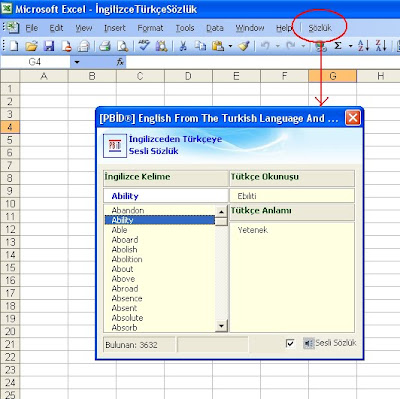Open the File menu

pyautogui.click(x=32, y=28)
